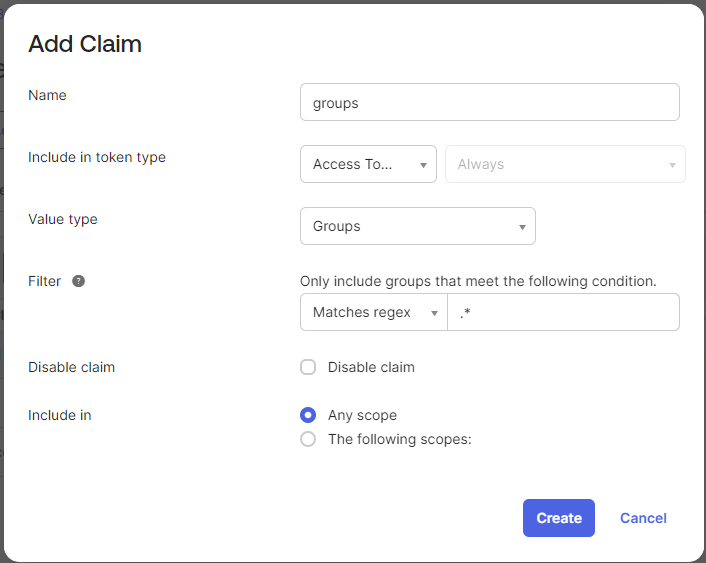Click the Name field label
This screenshot has width=706, height=563.
tap(47, 95)
